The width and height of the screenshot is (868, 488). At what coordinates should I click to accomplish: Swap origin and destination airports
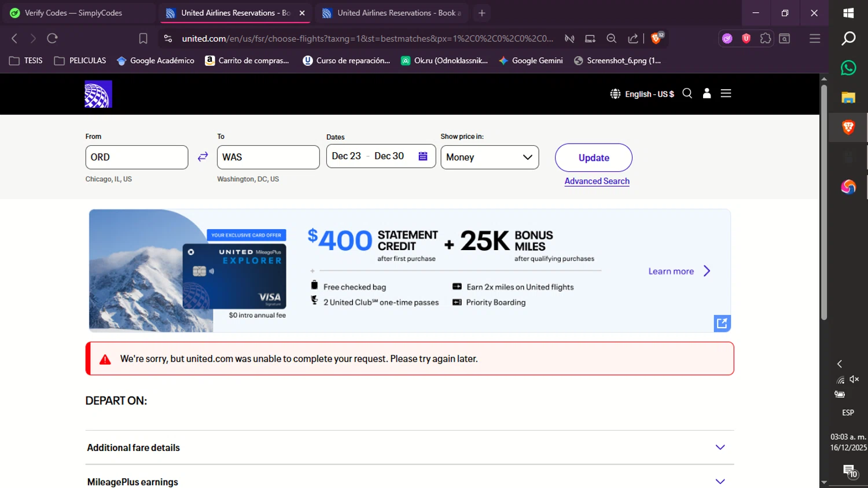point(203,157)
